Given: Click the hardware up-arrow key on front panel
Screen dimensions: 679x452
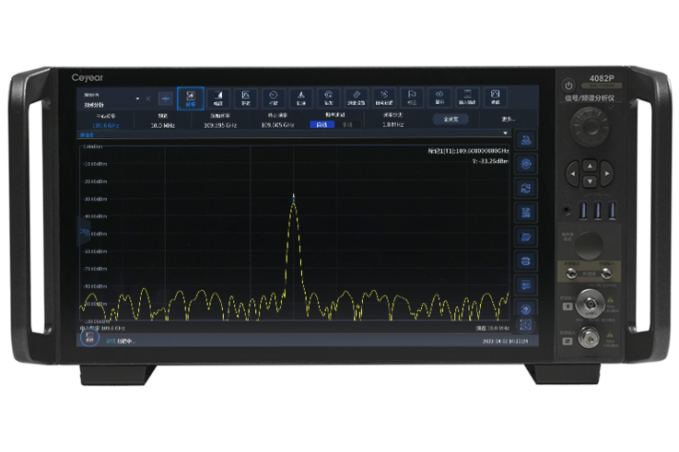Looking at the screenshot, I should pos(590,166).
